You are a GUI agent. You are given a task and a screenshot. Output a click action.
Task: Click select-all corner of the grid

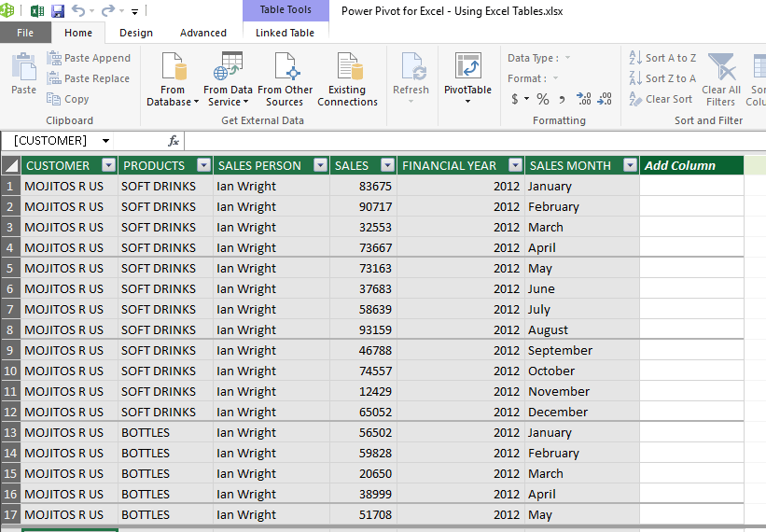(x=11, y=165)
